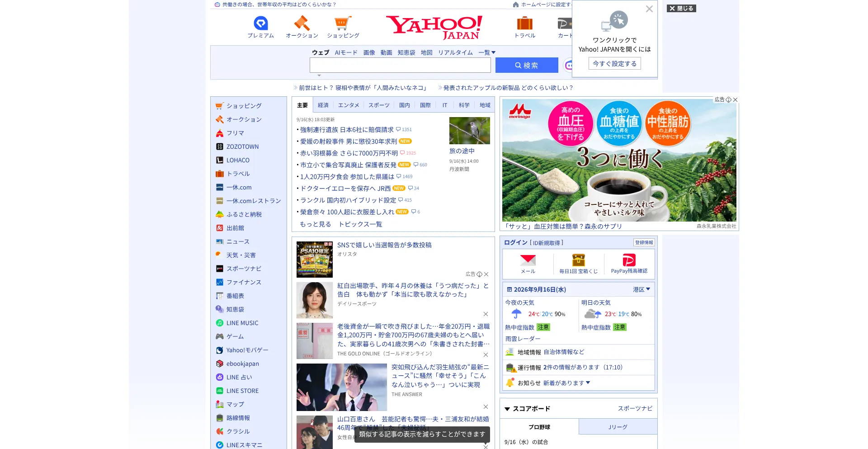This screenshot has height=449, width=868.
Task: Open the figure skater article thumbnail
Action: pyautogui.click(x=342, y=387)
